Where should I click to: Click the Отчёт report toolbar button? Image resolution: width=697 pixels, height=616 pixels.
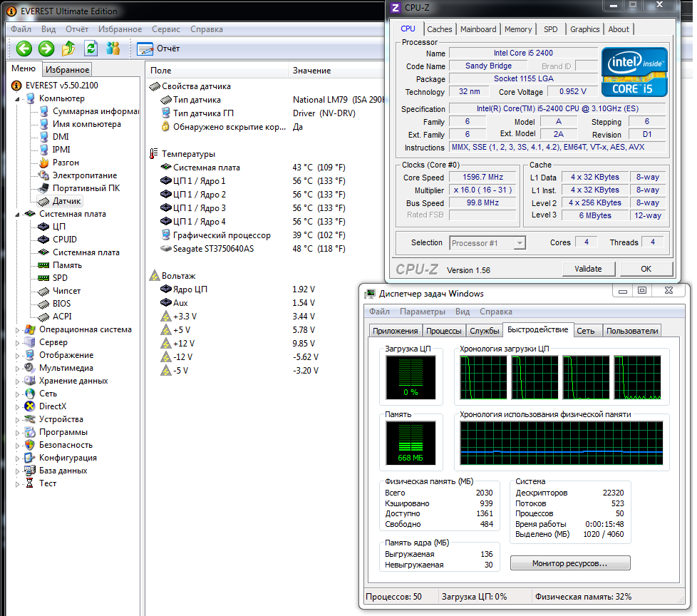(x=158, y=48)
